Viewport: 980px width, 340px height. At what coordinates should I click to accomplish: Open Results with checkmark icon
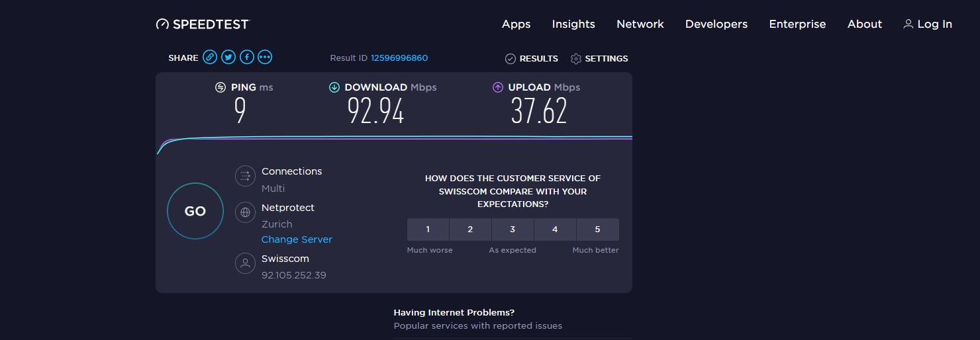[x=531, y=59]
